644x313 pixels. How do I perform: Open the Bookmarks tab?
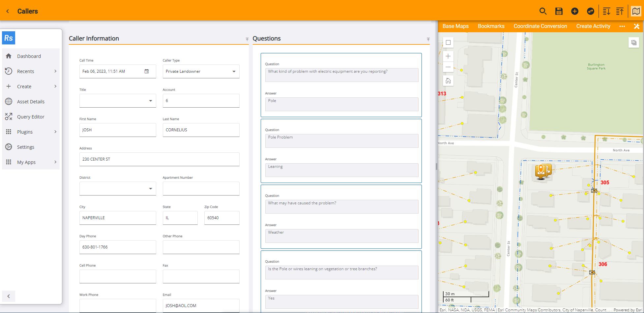pyautogui.click(x=491, y=26)
